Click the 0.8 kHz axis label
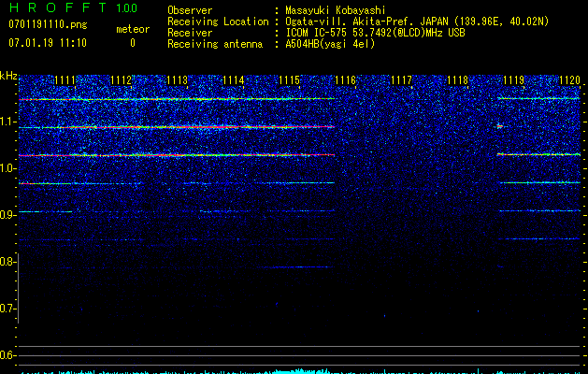588x374 pixels. pos(8,262)
